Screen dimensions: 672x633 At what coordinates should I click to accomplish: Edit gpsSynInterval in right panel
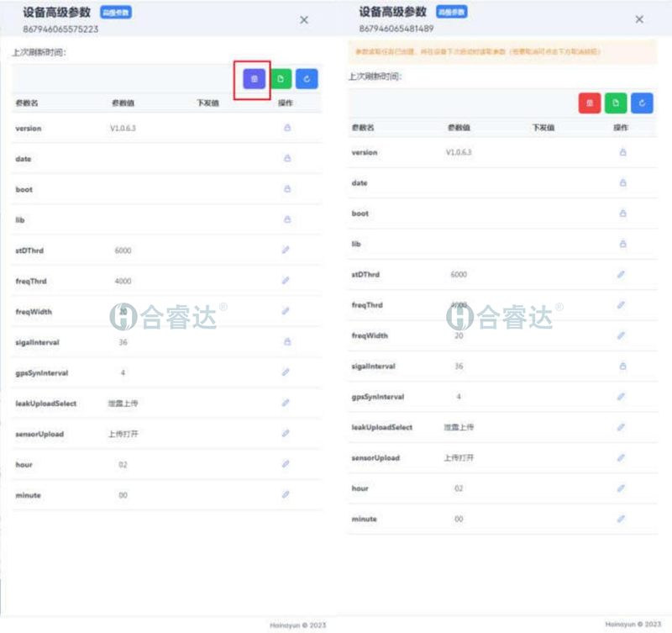pyautogui.click(x=622, y=396)
